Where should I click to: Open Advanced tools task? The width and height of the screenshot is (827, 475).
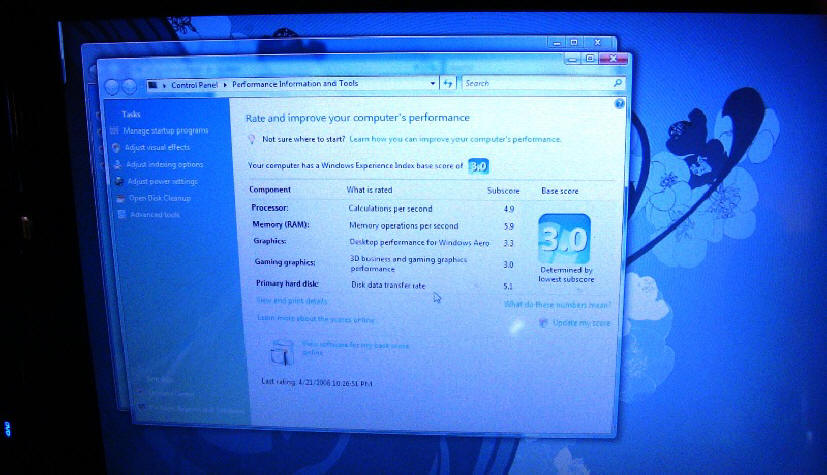click(x=155, y=215)
